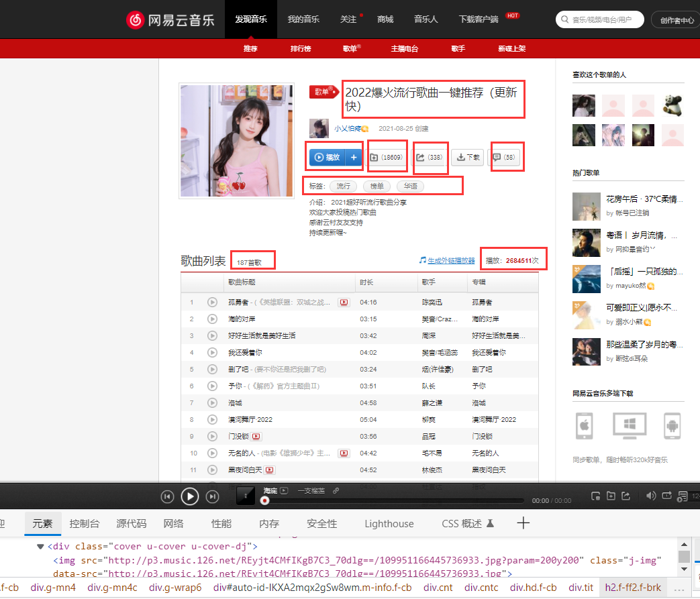Click the player bar share icon
Viewport: 700px width, 599px height.
pyautogui.click(x=626, y=496)
